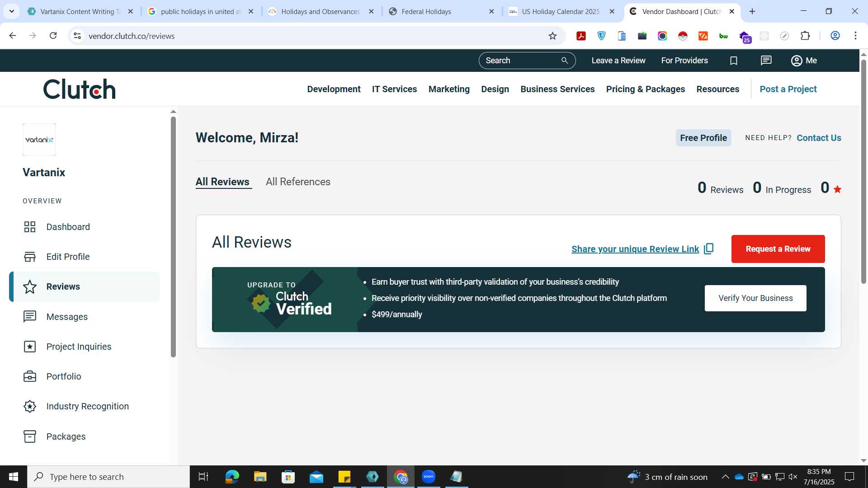The width and height of the screenshot is (868, 488).
Task: Open the Me account menu
Action: (804, 61)
